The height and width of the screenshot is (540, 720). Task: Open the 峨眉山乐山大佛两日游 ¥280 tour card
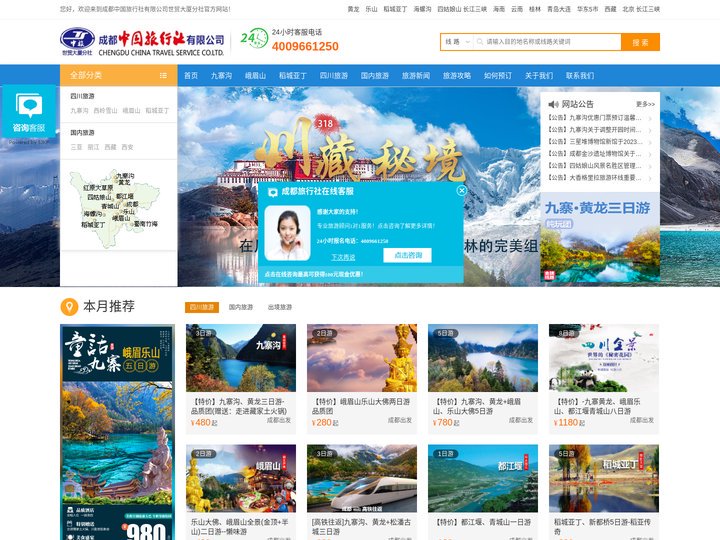tap(362, 379)
